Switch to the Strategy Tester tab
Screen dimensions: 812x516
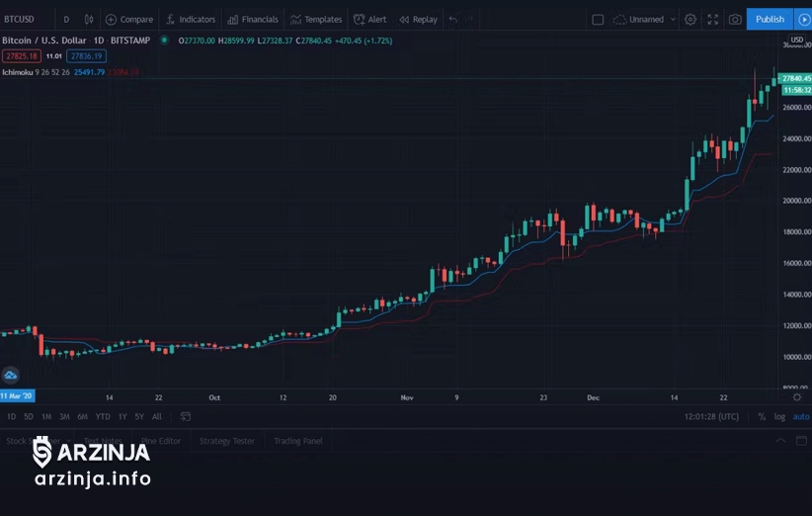pyautogui.click(x=227, y=441)
